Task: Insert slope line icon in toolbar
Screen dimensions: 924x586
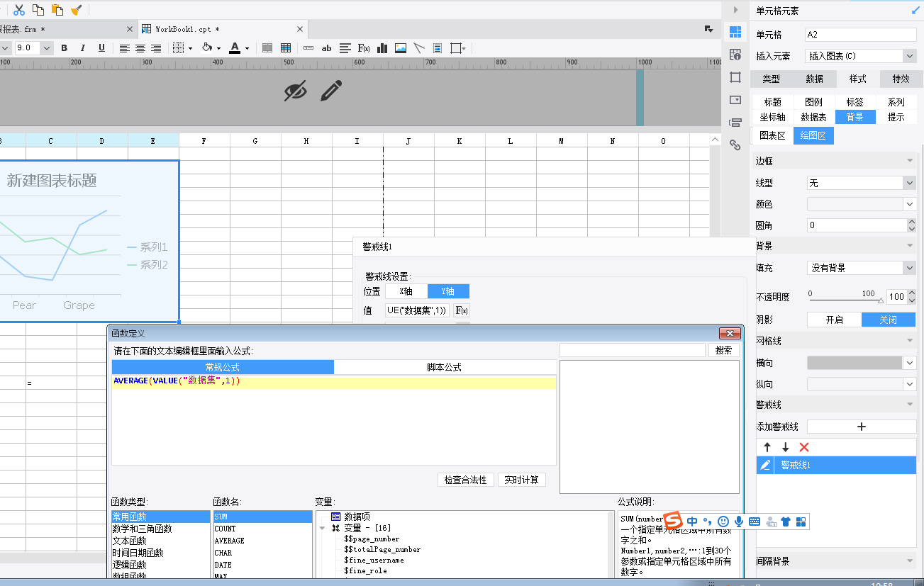Action: pyautogui.click(x=419, y=48)
